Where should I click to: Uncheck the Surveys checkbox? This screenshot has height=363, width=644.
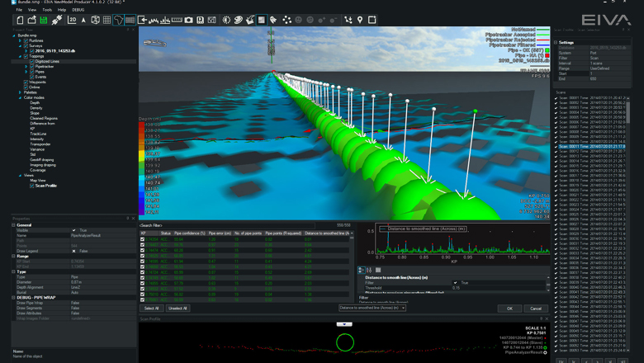(x=26, y=46)
